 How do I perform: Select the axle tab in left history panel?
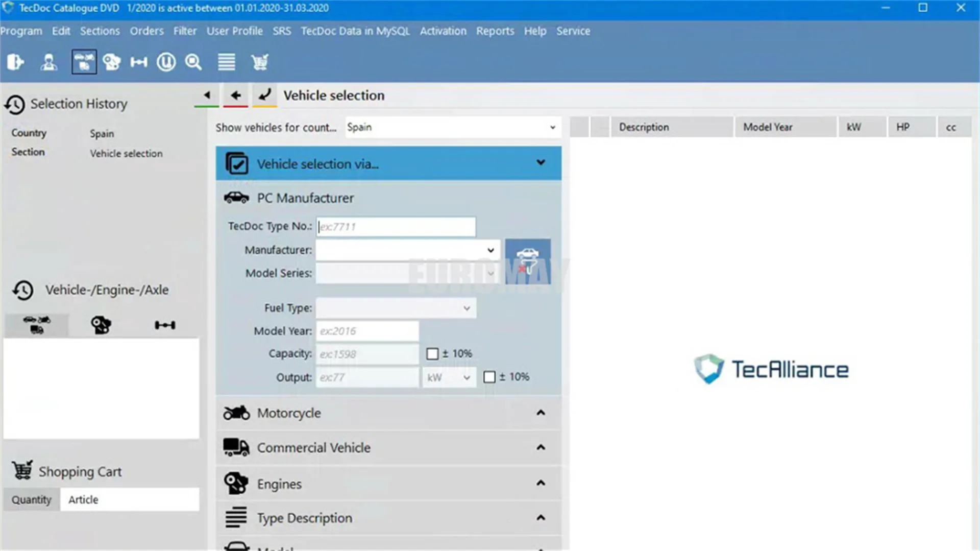(164, 324)
